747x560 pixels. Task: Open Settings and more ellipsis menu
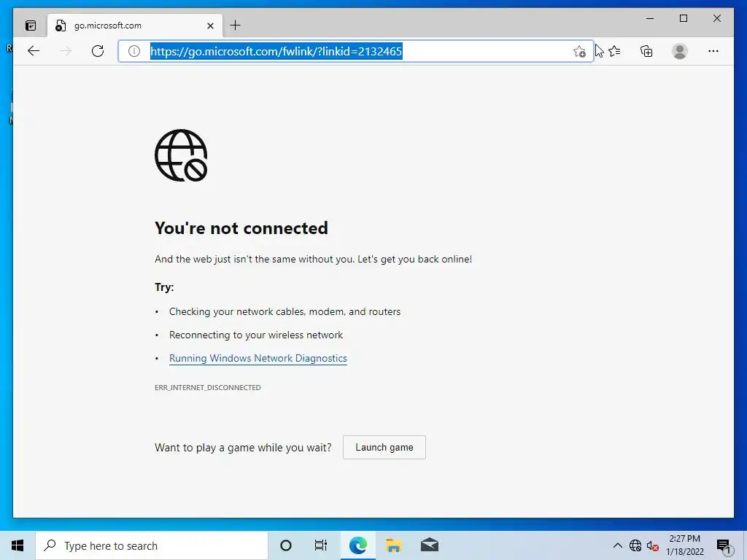tap(713, 51)
